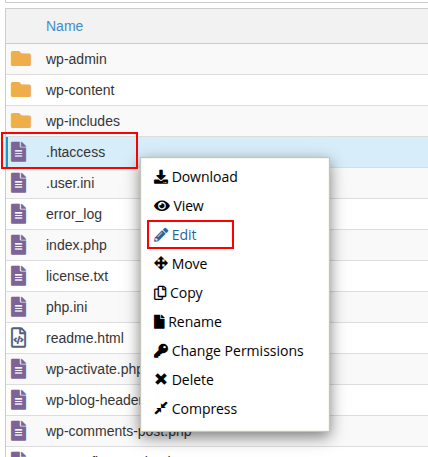The height and width of the screenshot is (457, 428).
Task: Click the php.ini file icon
Action: [19, 307]
